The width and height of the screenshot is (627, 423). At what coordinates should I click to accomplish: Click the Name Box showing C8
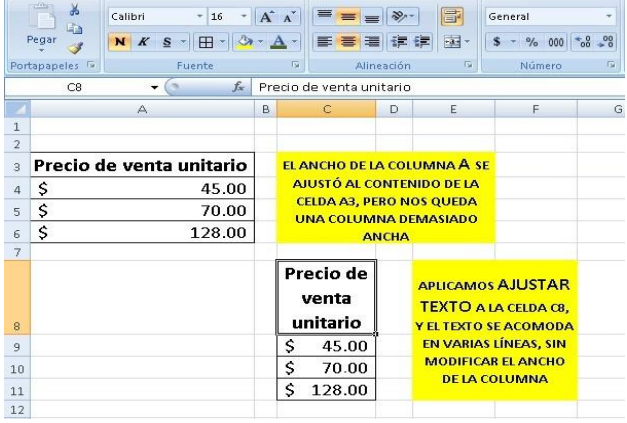[x=76, y=87]
